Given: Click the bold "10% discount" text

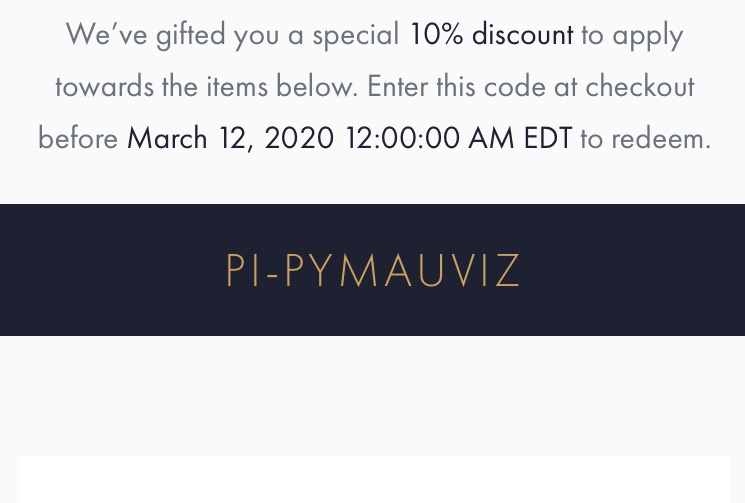Looking at the screenshot, I should pyautogui.click(x=491, y=35).
